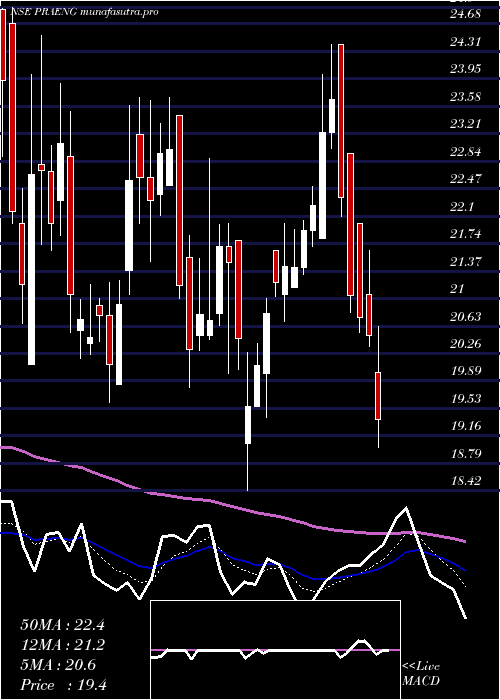Viewport: 500px width, 700px height.
Task: Click the Price : 19.4 value
Action: pos(63,685)
